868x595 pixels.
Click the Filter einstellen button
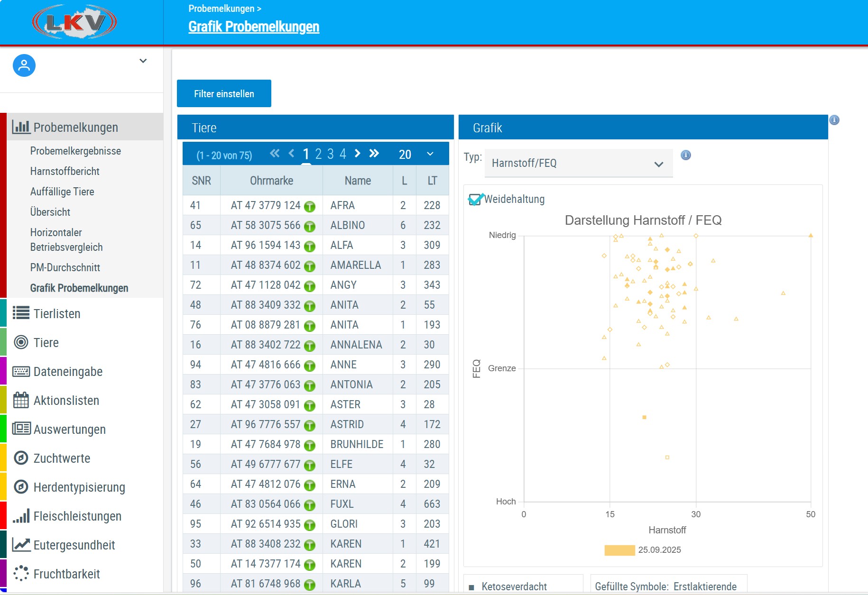tap(224, 94)
